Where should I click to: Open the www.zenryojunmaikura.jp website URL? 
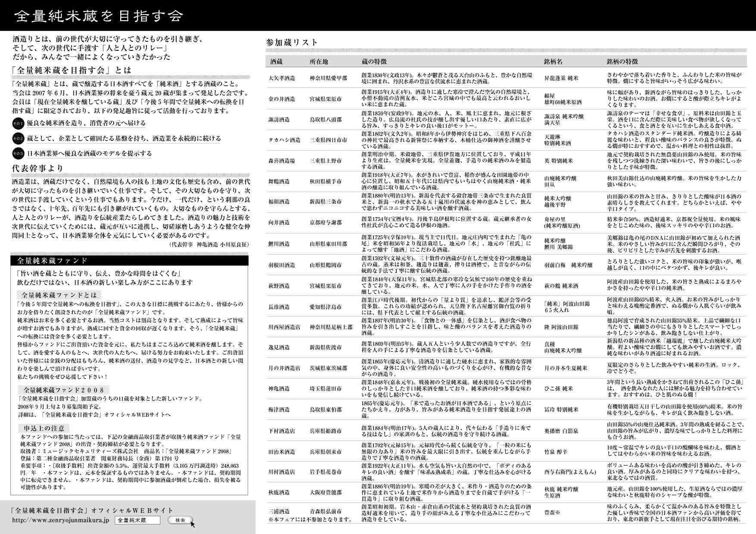click(61, 520)
